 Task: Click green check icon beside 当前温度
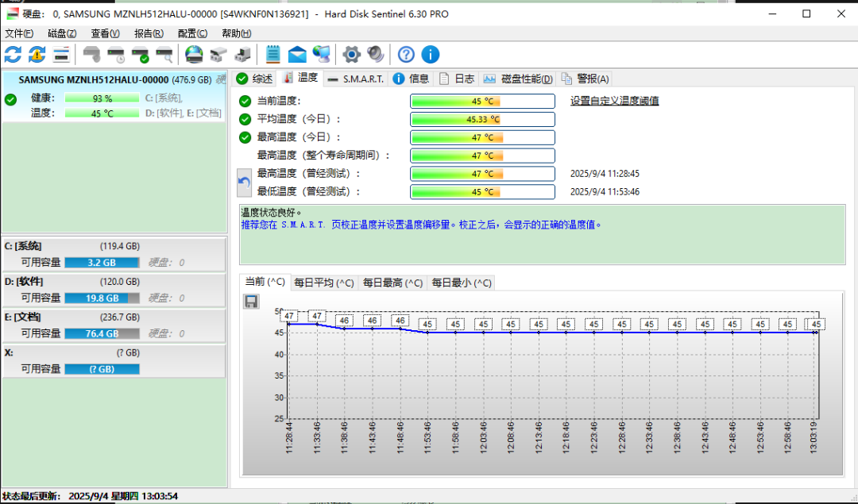pyautogui.click(x=245, y=101)
